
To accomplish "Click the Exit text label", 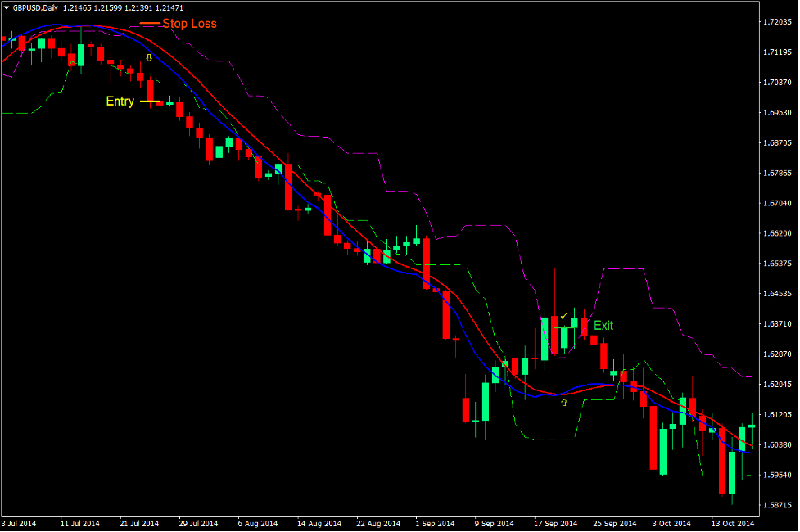I will click(x=602, y=326).
